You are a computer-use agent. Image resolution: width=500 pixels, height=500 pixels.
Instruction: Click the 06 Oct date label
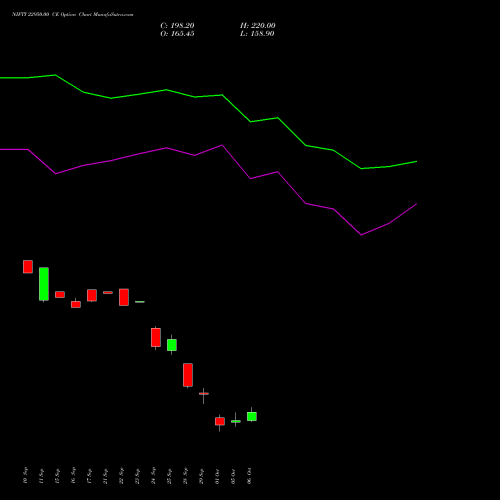click(249, 476)
